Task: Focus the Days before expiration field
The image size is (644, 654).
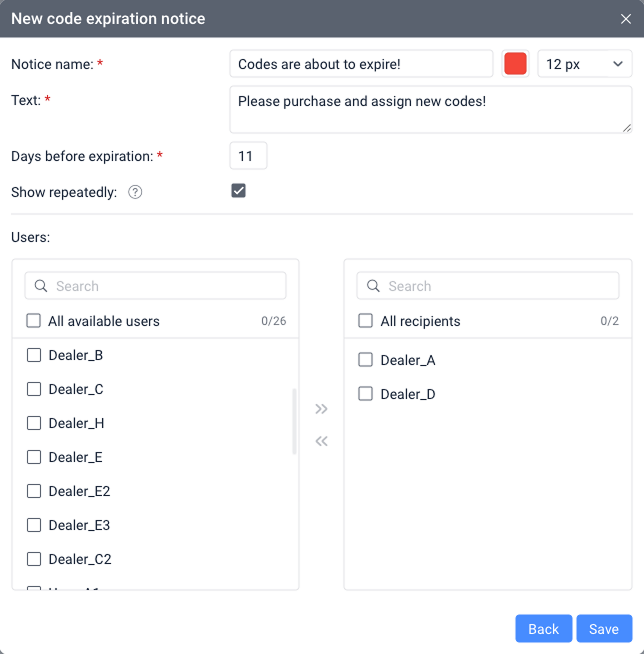Action: pyautogui.click(x=248, y=156)
